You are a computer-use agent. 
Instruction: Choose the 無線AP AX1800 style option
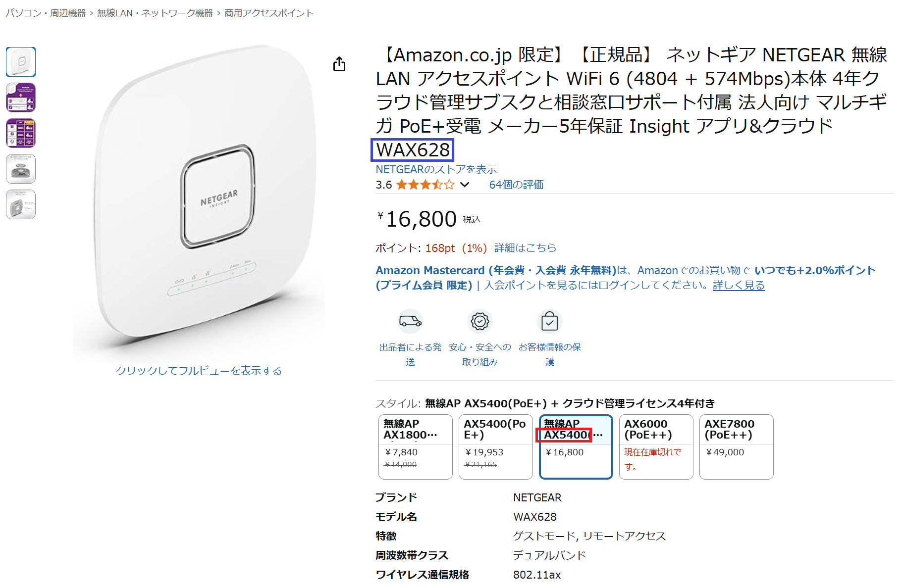pyautogui.click(x=415, y=447)
